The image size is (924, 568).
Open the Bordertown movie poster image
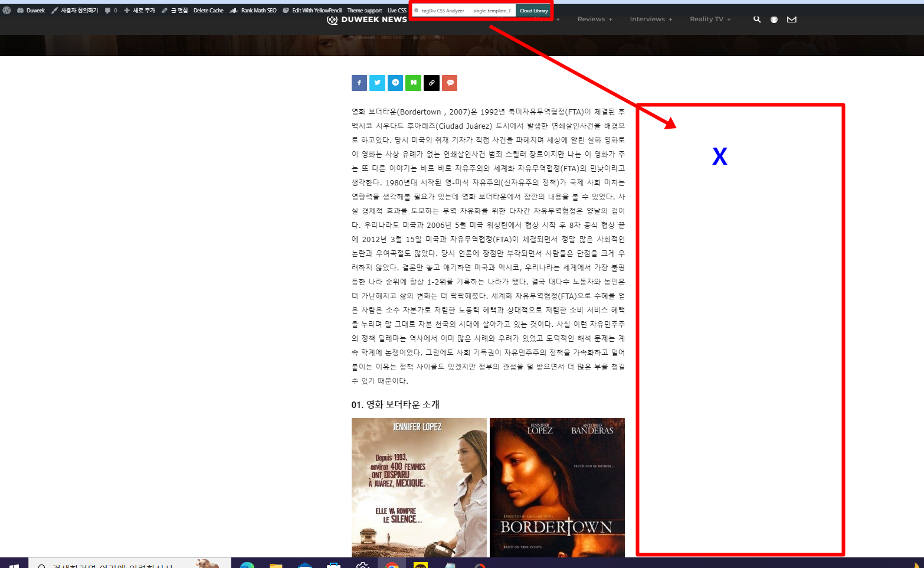(x=557, y=488)
